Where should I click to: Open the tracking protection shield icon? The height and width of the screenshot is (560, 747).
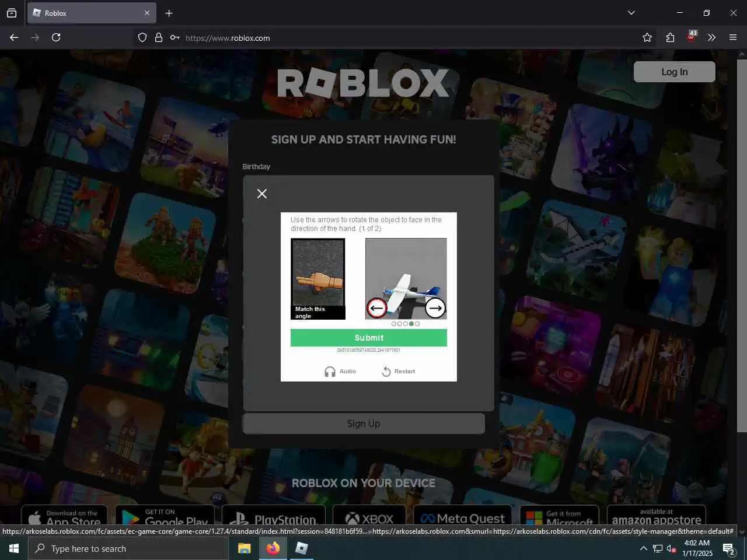[x=142, y=38]
